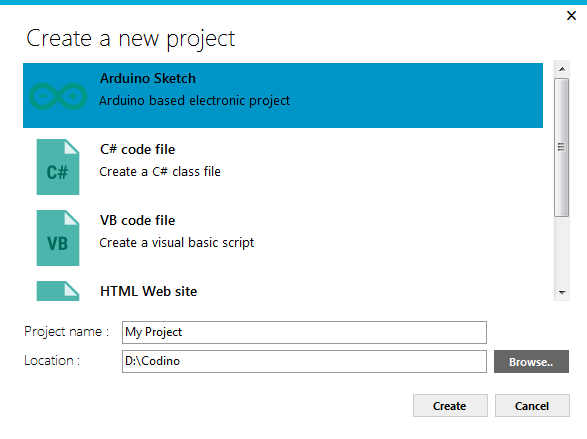587x439 pixels.
Task: Click the Create button
Action: [x=450, y=406]
